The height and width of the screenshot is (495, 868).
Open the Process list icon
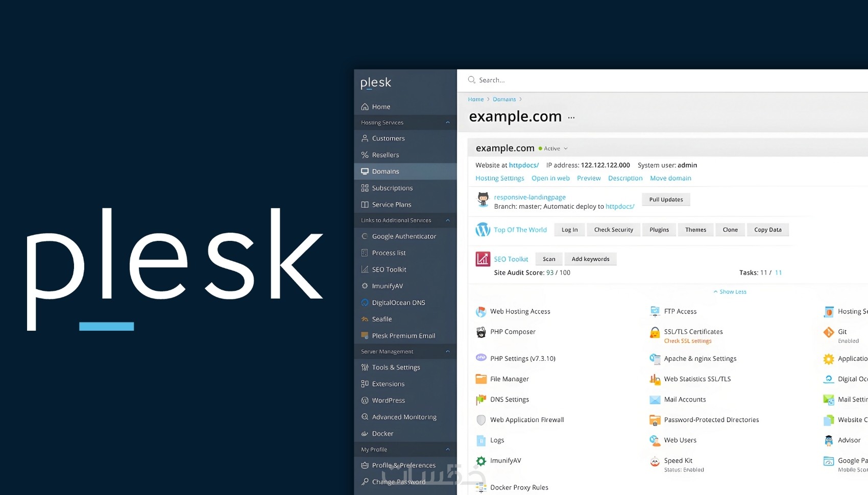click(365, 253)
